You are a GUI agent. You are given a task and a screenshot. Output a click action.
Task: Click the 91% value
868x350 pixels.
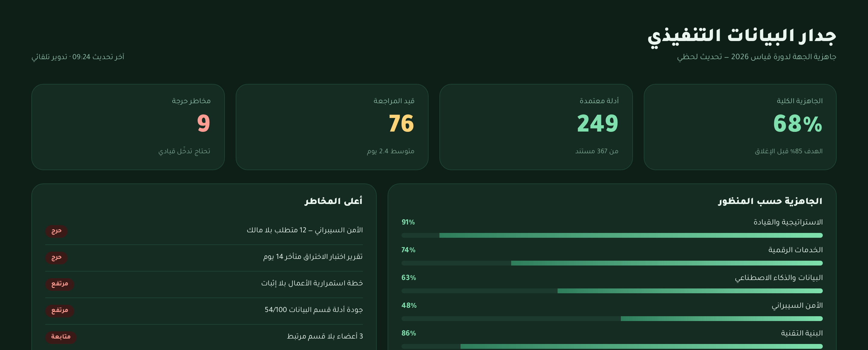point(408,222)
